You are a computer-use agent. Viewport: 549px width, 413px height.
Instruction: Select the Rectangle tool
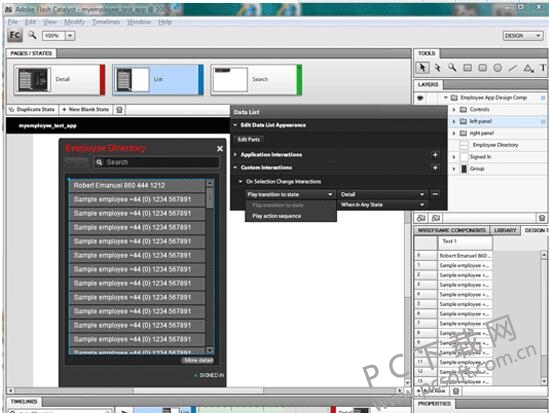click(x=467, y=68)
